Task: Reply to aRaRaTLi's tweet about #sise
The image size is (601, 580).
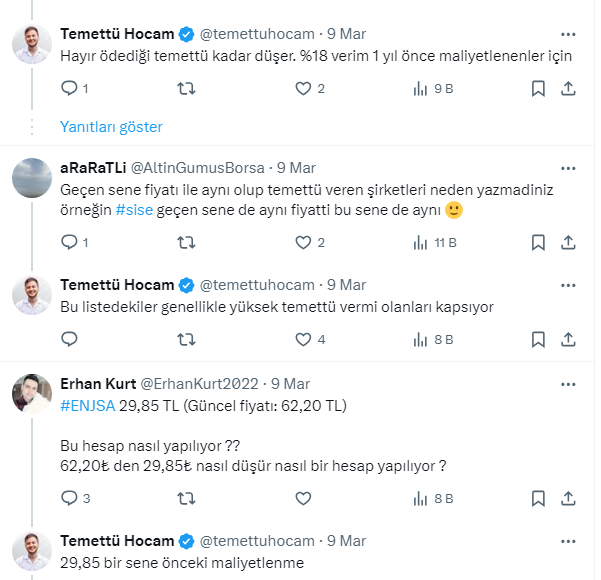Action: pyautogui.click(x=69, y=242)
